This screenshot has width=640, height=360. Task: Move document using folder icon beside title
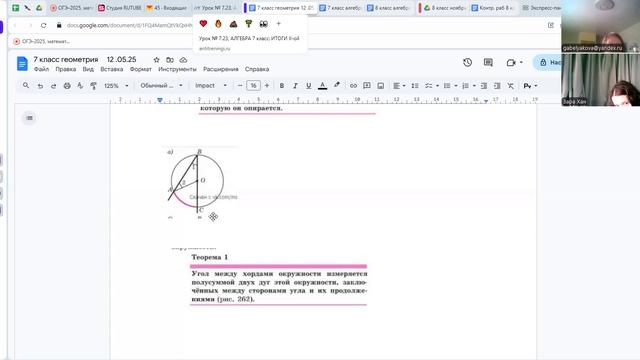tap(170, 60)
